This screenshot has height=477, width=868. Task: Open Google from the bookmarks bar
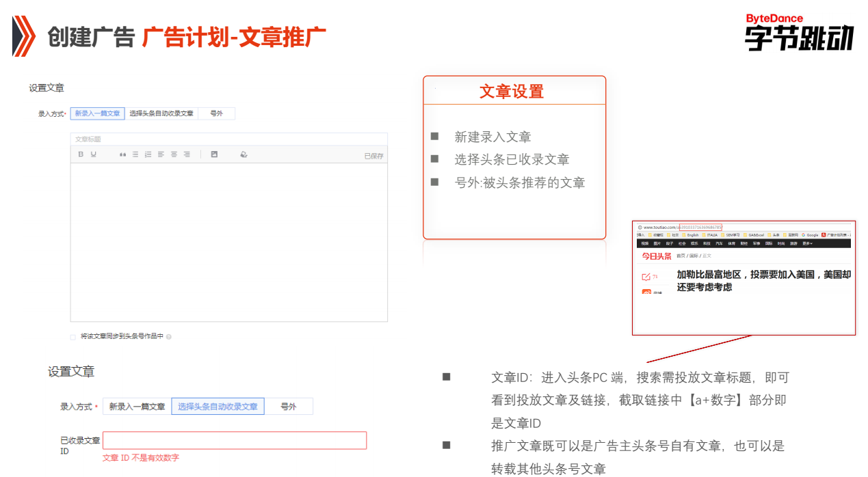[810, 235]
